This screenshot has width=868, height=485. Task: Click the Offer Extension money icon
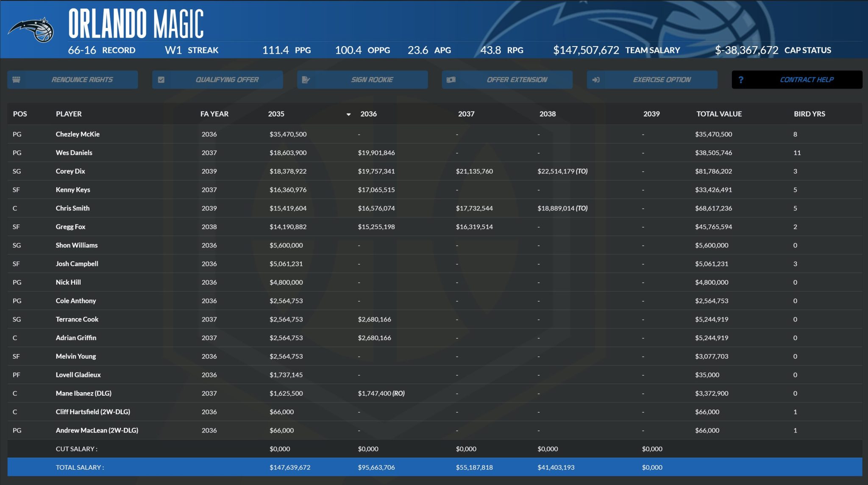(451, 80)
